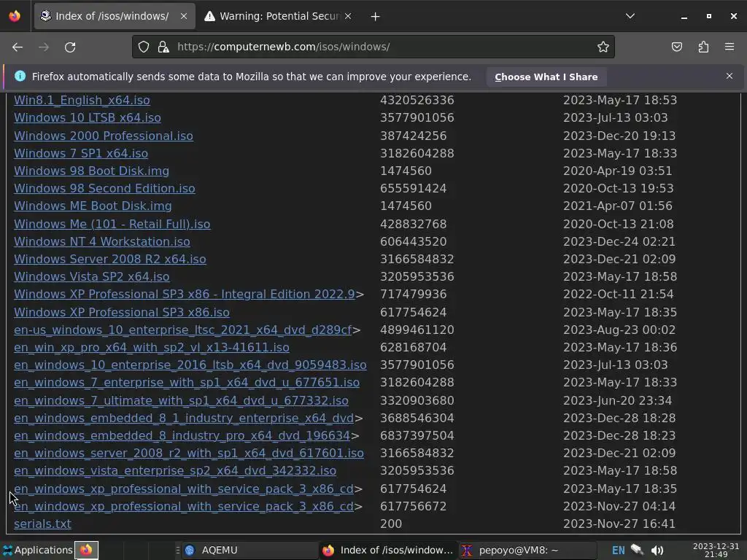Open serials.txt file link
Image resolution: width=747 pixels, height=560 pixels.
[42, 524]
